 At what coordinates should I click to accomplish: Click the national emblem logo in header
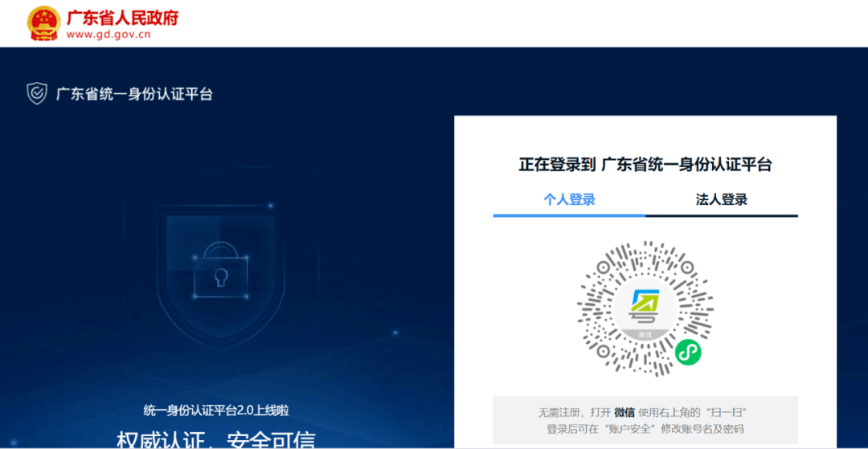coord(44,23)
